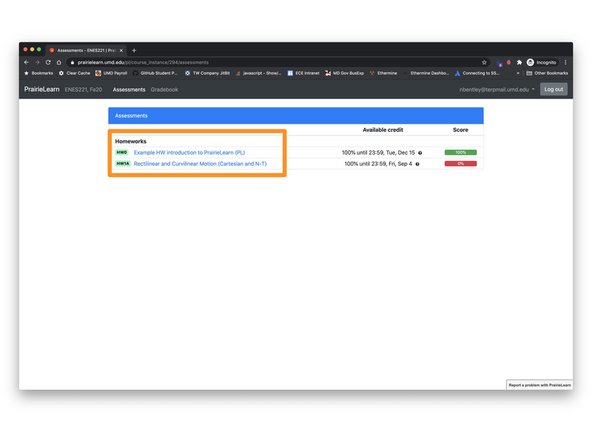
Task: Click the Score column header
Action: (461, 130)
